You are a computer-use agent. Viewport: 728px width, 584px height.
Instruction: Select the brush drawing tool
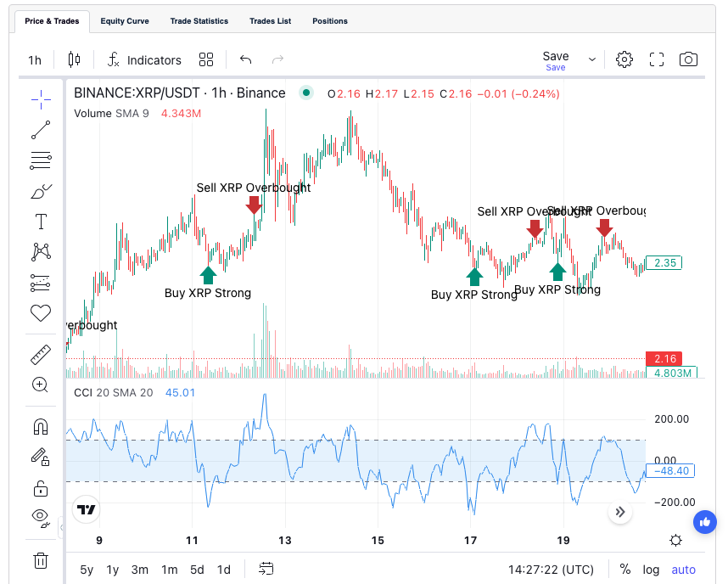pyautogui.click(x=41, y=191)
